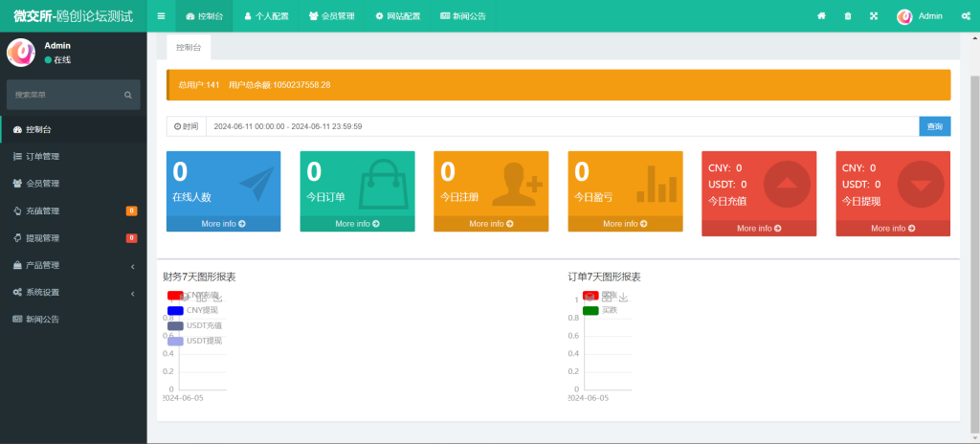This screenshot has height=444, width=980.
Task: Click the red 买涨 legend swatch in order chart
Action: coord(590,295)
